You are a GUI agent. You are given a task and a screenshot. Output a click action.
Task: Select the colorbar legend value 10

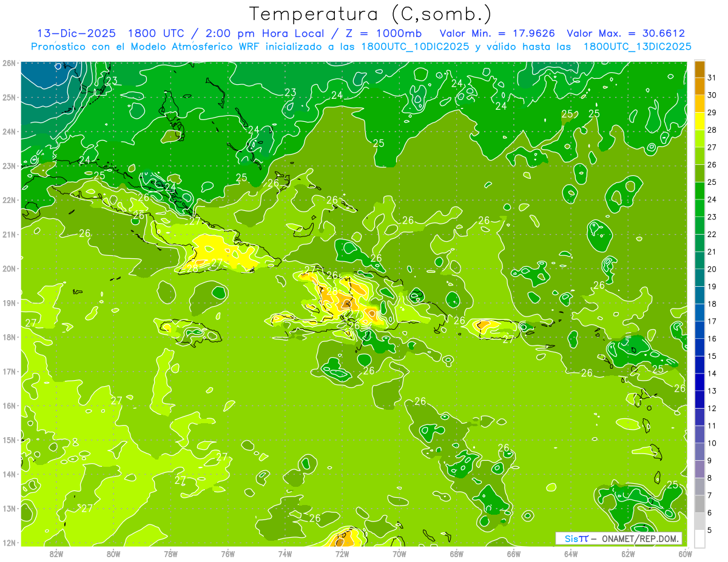pyautogui.click(x=712, y=443)
